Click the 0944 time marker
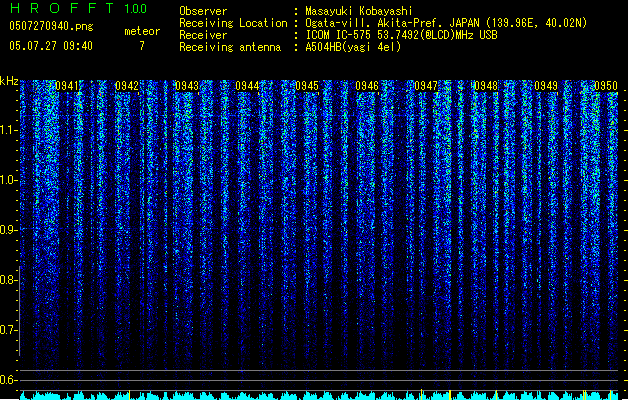 pyautogui.click(x=247, y=86)
